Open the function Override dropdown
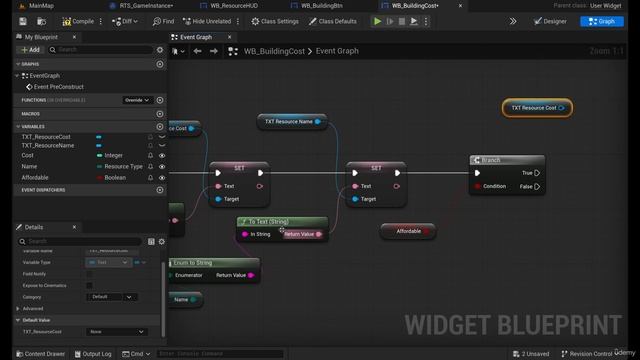The image size is (640, 360). [x=137, y=100]
